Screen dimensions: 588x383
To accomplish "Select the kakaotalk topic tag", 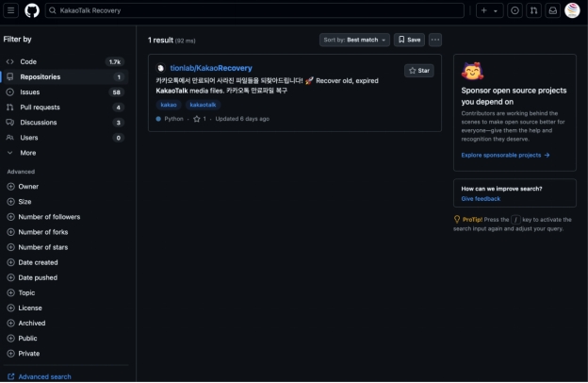I will [203, 105].
